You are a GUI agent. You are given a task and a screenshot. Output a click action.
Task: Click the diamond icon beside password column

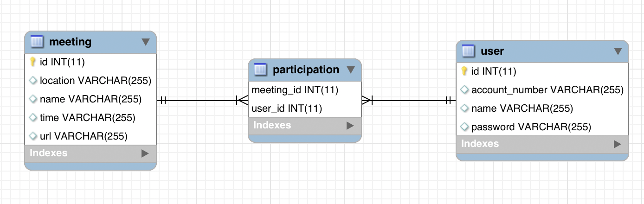click(464, 127)
